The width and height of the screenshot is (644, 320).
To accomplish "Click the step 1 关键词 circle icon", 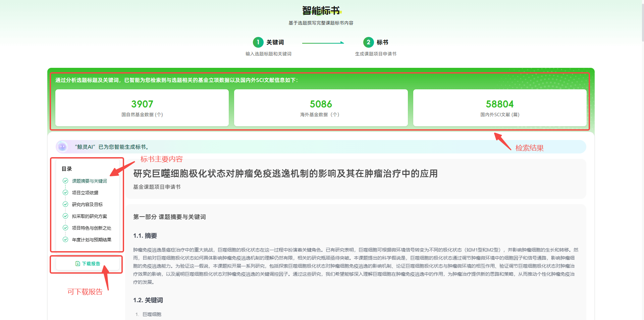I will click(258, 42).
